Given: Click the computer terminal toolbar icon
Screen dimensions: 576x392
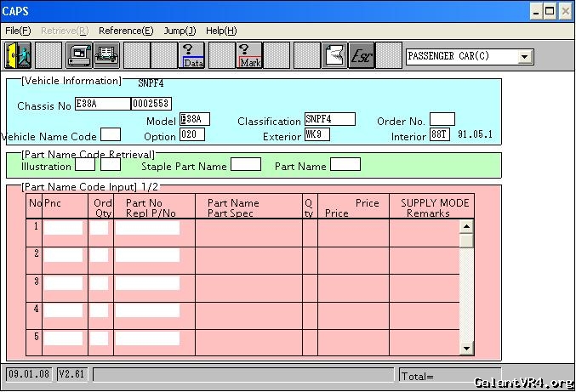Looking at the screenshot, I should (78, 56).
